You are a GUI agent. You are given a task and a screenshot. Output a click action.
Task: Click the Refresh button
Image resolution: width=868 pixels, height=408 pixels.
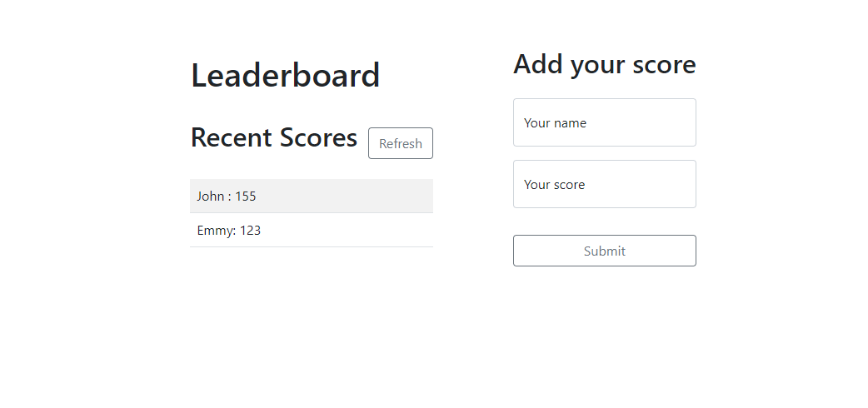[x=400, y=143]
